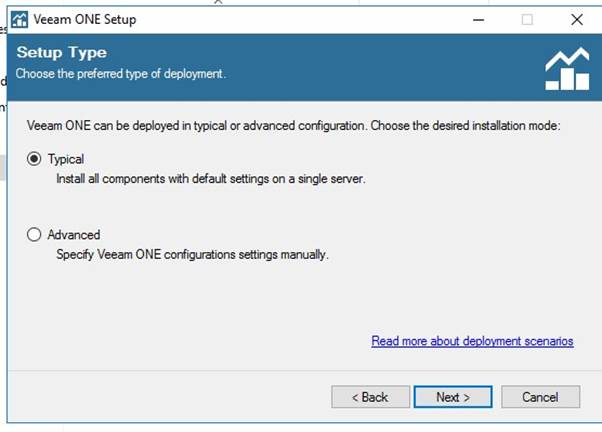Go back with the '< Back' button
Screen dimensions: 602x432
tap(370, 397)
